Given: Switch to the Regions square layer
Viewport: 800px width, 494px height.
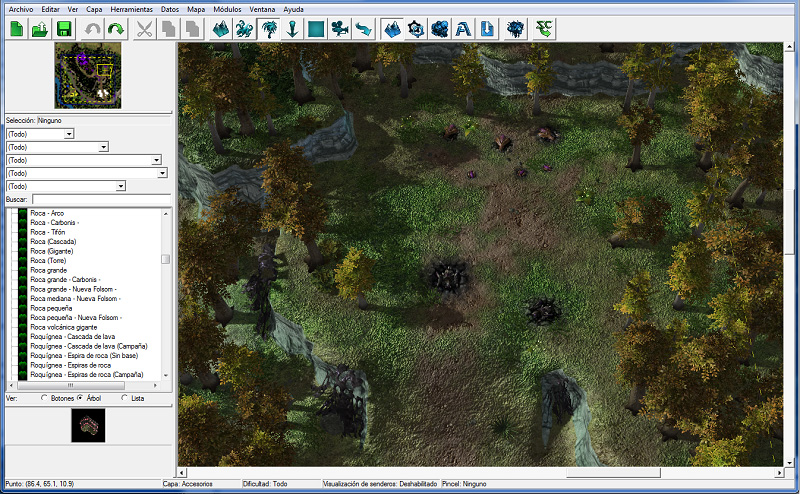Looking at the screenshot, I should (x=316, y=29).
